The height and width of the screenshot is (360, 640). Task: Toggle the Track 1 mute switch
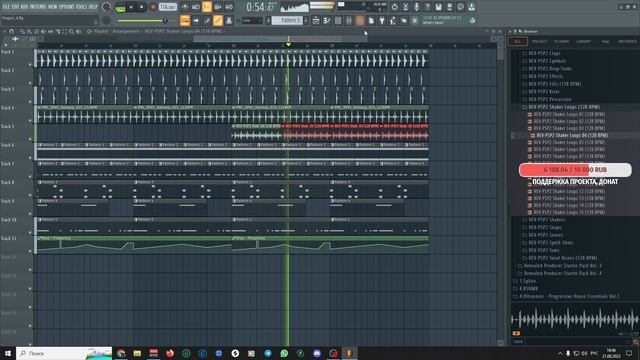pyautogui.click(x=30, y=64)
